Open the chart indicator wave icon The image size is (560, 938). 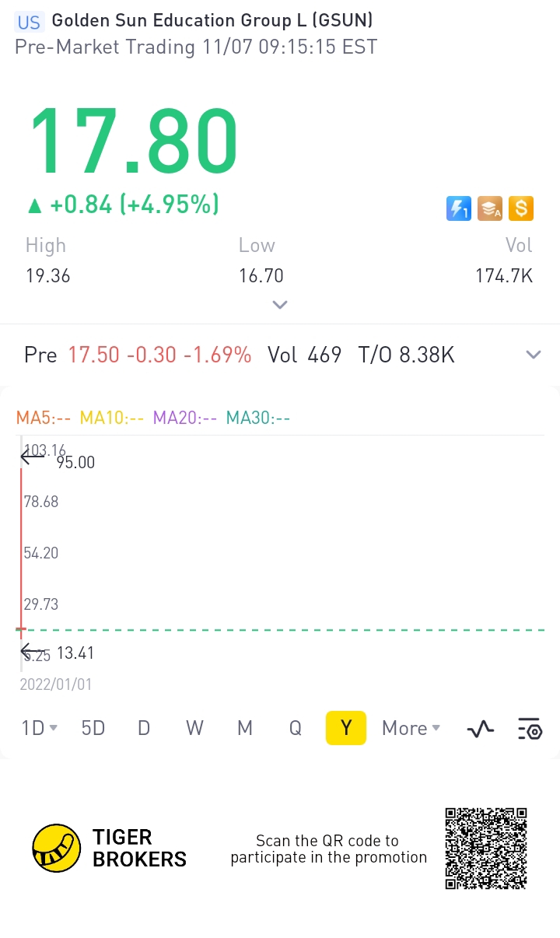click(481, 729)
